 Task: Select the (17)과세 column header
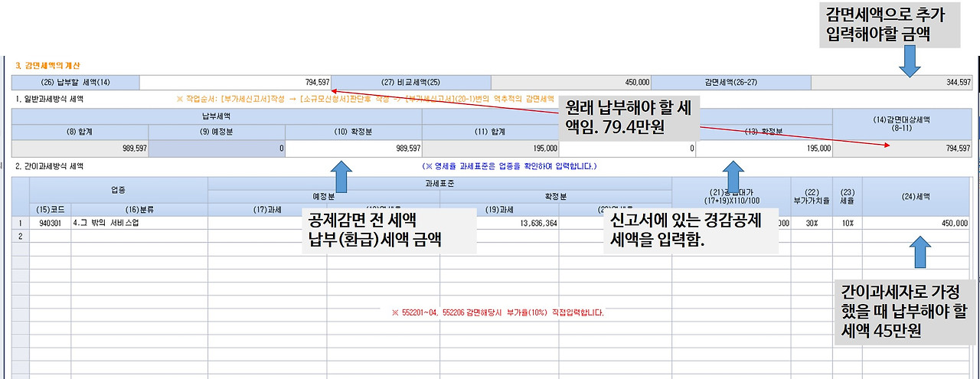pos(267,210)
